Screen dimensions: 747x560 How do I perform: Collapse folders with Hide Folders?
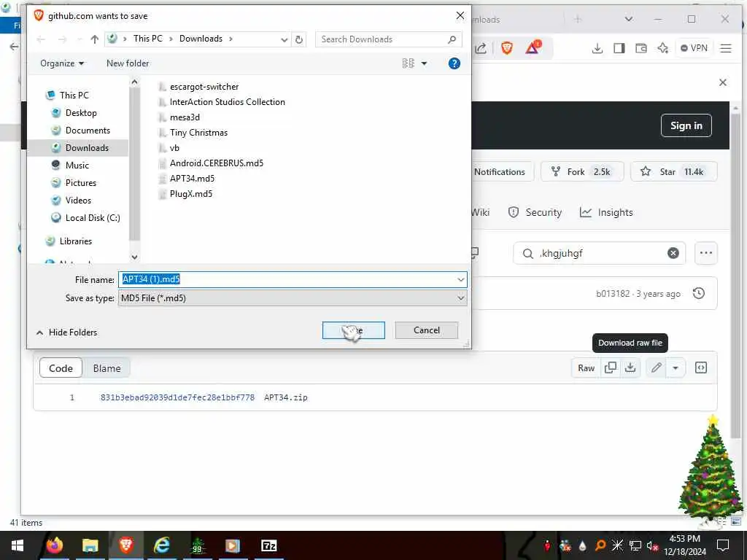click(x=66, y=332)
